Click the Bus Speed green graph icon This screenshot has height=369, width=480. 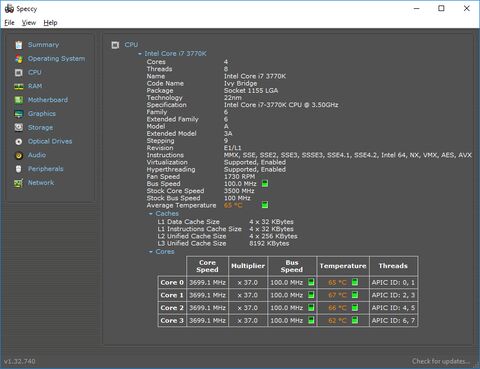click(265, 184)
